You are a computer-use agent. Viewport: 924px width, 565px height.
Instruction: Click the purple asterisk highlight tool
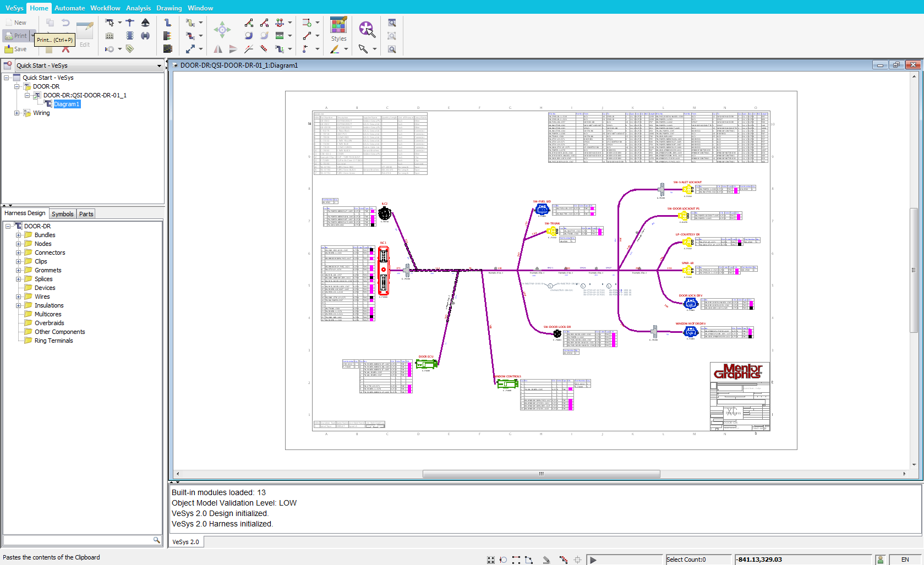click(366, 29)
